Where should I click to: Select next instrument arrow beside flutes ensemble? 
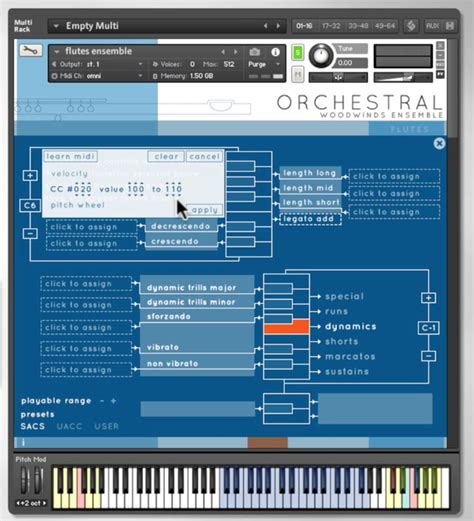tap(236, 52)
